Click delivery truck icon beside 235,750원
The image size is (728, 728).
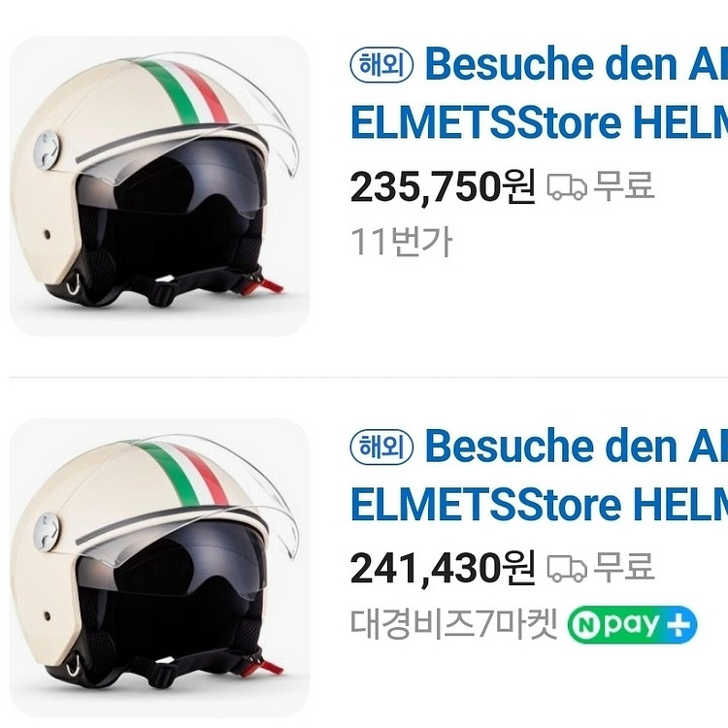(x=567, y=186)
